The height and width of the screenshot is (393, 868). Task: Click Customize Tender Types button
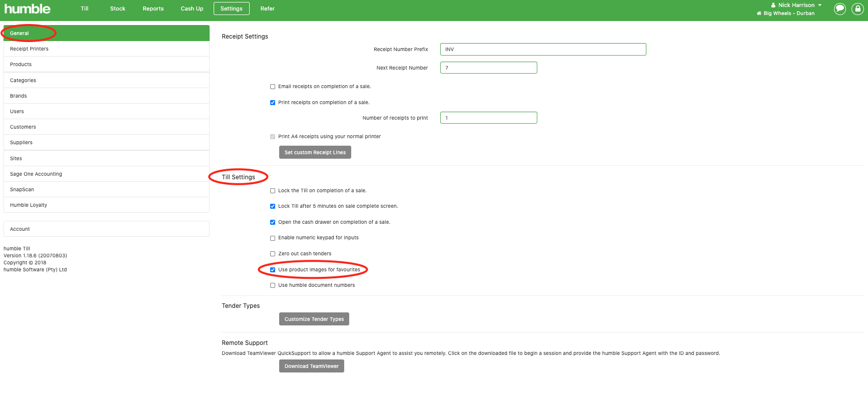314,319
